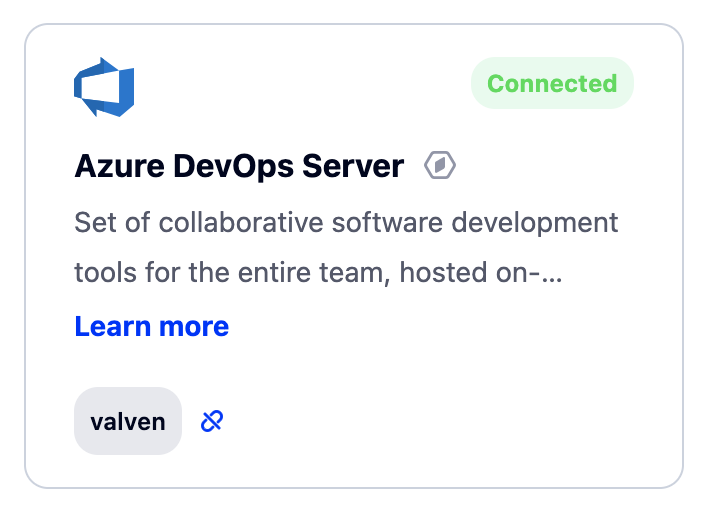Open the Learn more link
Viewport: 714px width, 522px height.
click(152, 326)
